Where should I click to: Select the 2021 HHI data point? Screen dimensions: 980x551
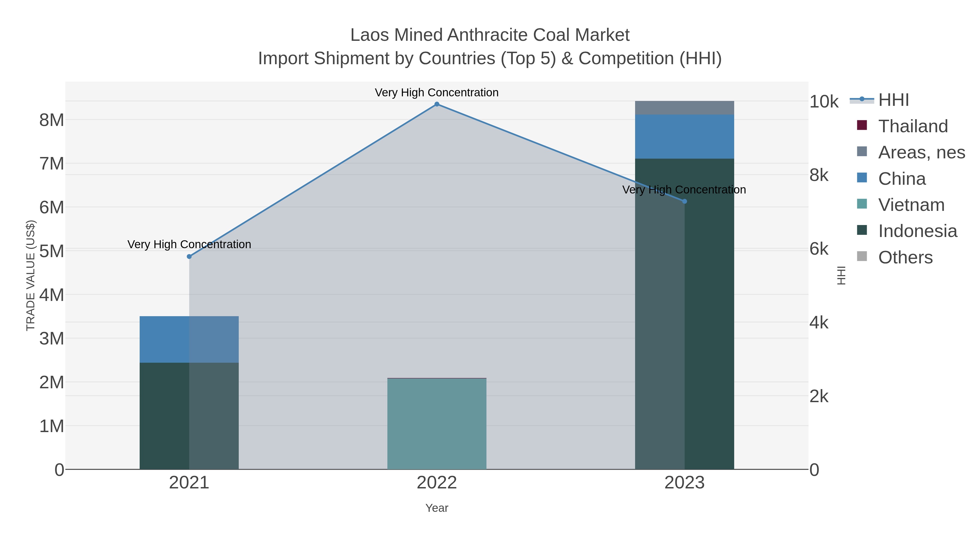coord(189,257)
